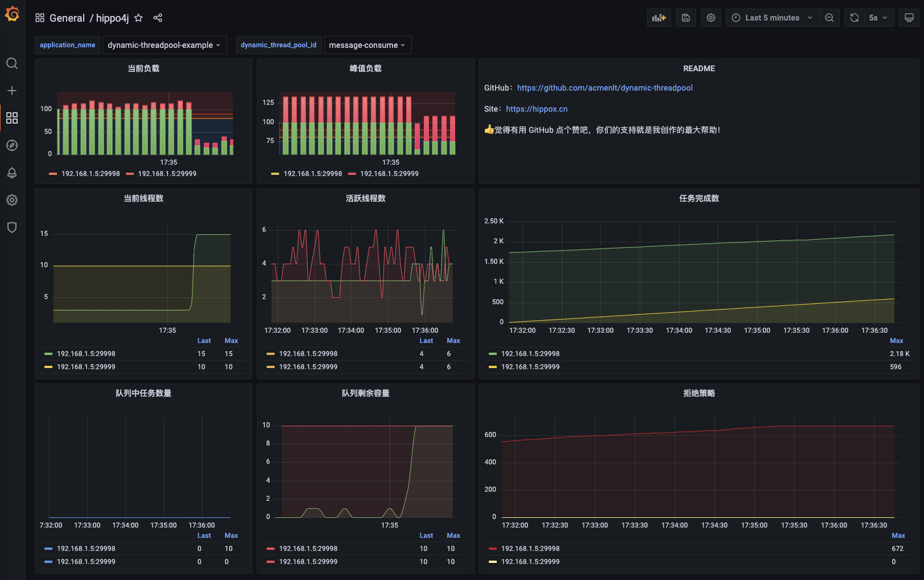Toggle the 192.168.1.5:29998 series in 当前线程数 legend
Screen dimensions: 924x580
pyautogui.click(x=86, y=354)
